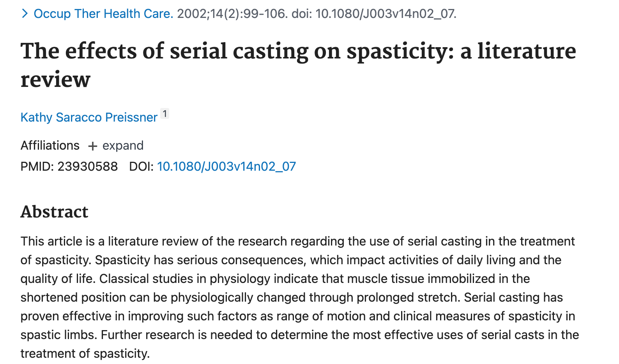Open the blue DOI link 10.1080/J003v14n02_07

226,166
